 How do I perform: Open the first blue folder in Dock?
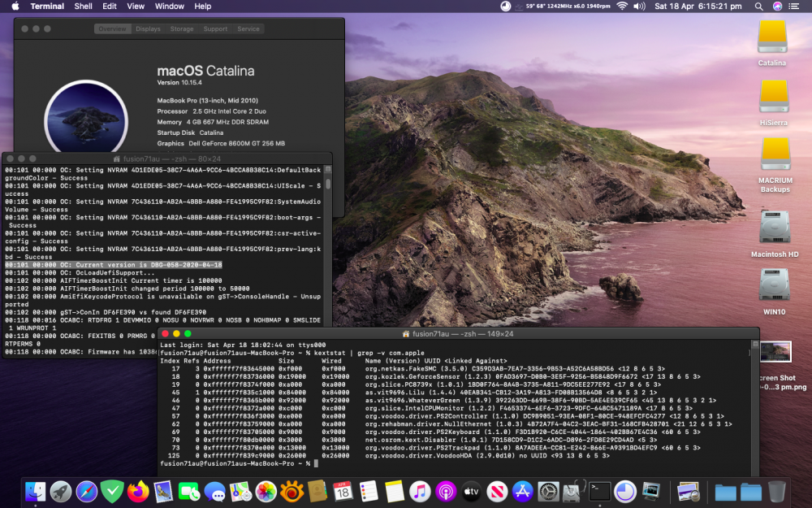click(x=725, y=492)
